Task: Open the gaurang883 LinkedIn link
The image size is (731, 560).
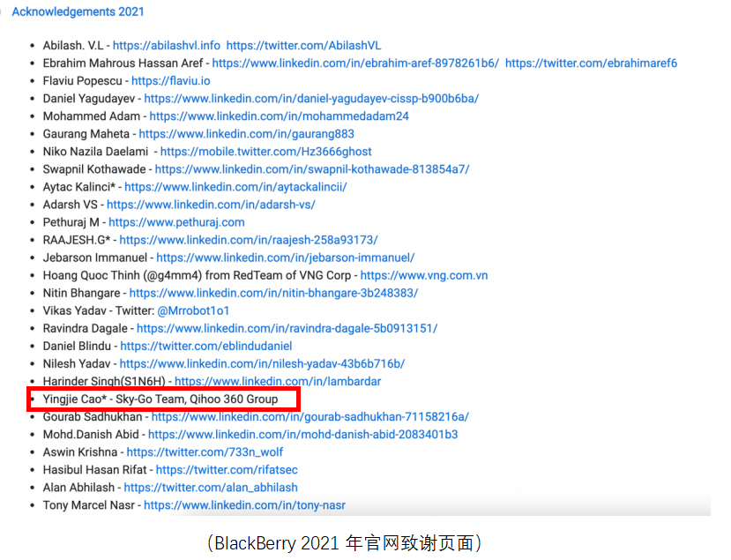Action: pos(246,134)
